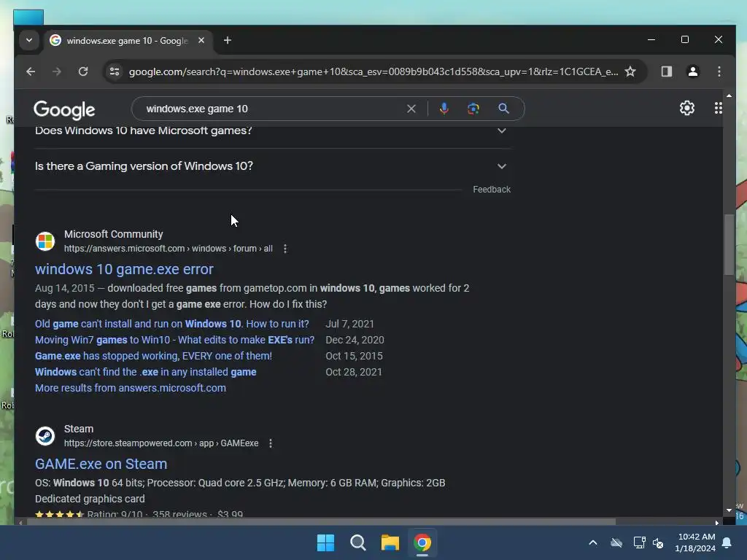Screen dimensions: 747x560
Task: Click the answers.microsoft.com breadcrumb URL
Action: point(169,249)
